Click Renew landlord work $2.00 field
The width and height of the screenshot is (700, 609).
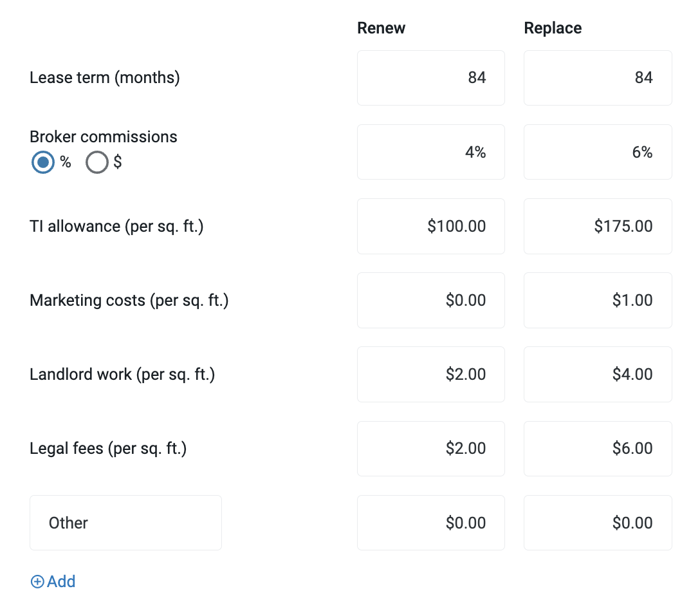point(430,374)
